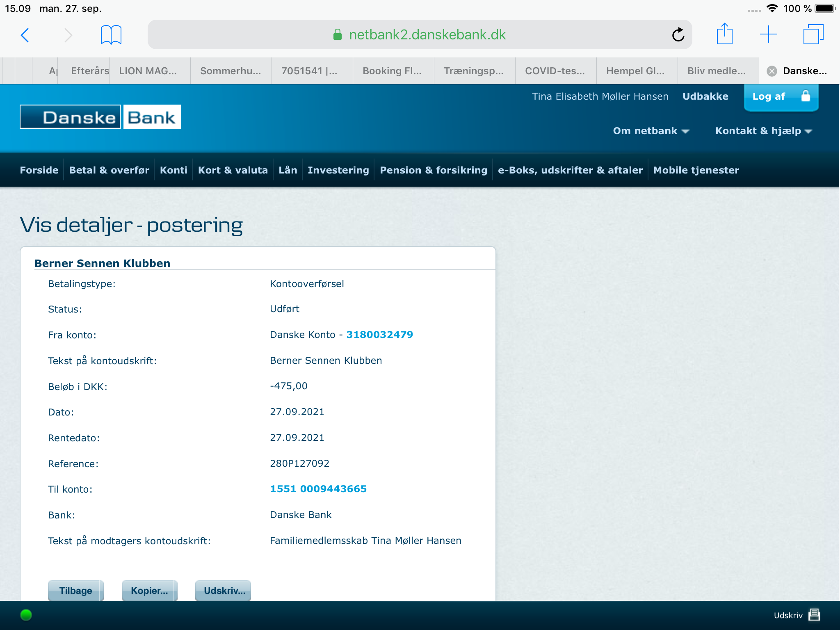
Task: Tap the Wi-Fi icon in status bar
Action: pyautogui.click(x=772, y=9)
